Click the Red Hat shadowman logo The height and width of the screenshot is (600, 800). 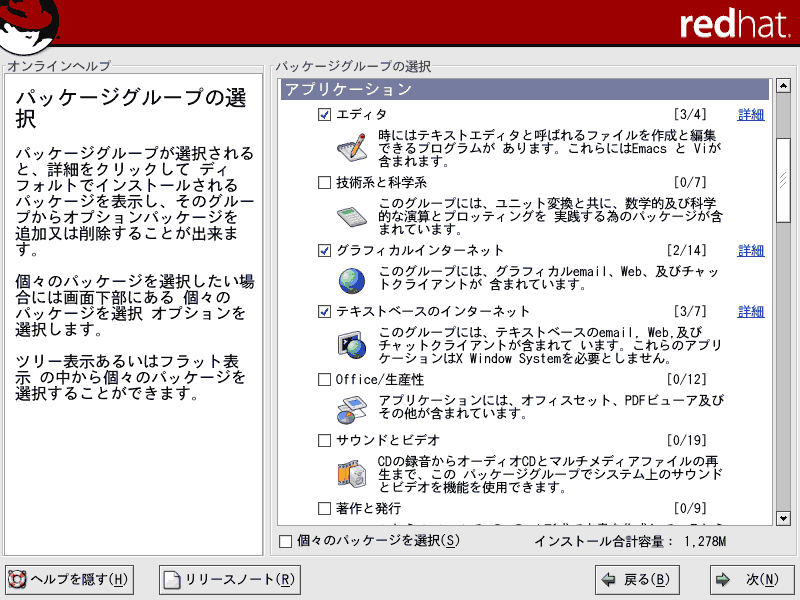(x=30, y=27)
